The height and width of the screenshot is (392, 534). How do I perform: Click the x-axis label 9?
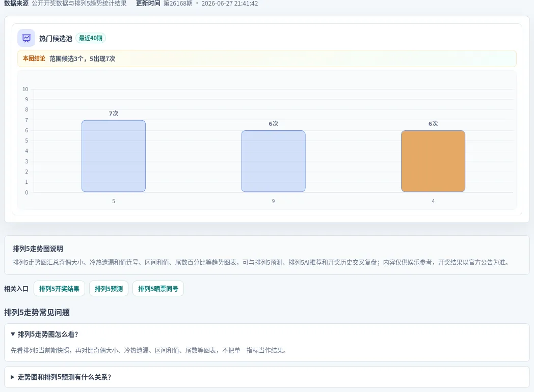pyautogui.click(x=273, y=201)
